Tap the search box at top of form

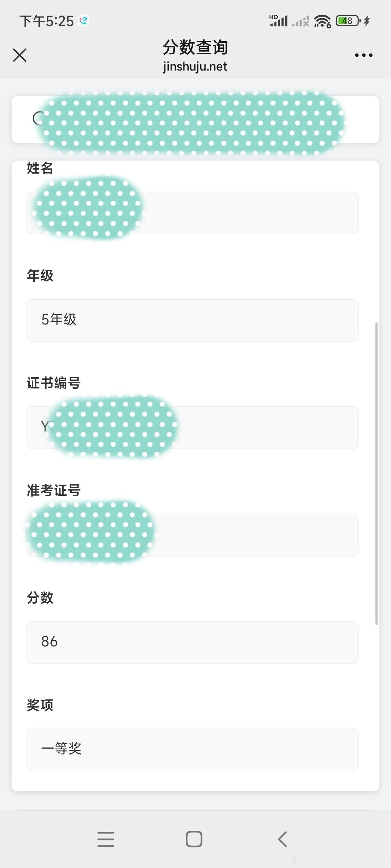point(195,119)
